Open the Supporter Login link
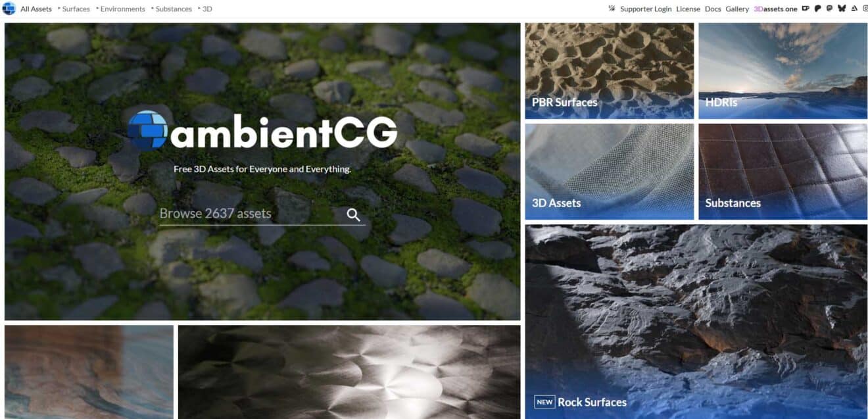Image resolution: width=868 pixels, height=419 pixels. [x=646, y=9]
